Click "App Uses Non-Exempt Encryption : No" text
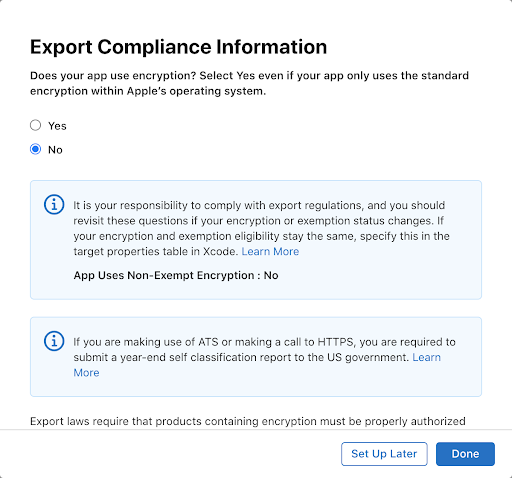This screenshot has width=512, height=478. pyautogui.click(x=176, y=275)
